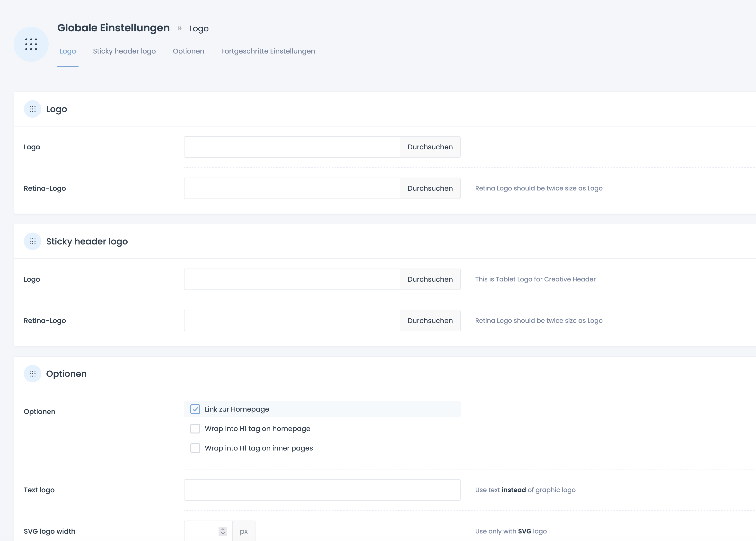756x541 pixels.
Task: Open the Optionen tab
Action: click(x=188, y=51)
